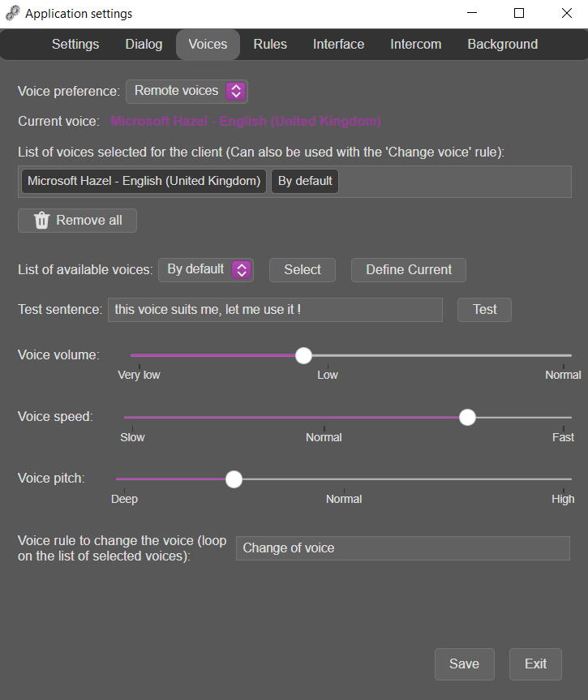The image size is (588, 700).
Task: Click the Exit button
Action: pyautogui.click(x=535, y=663)
